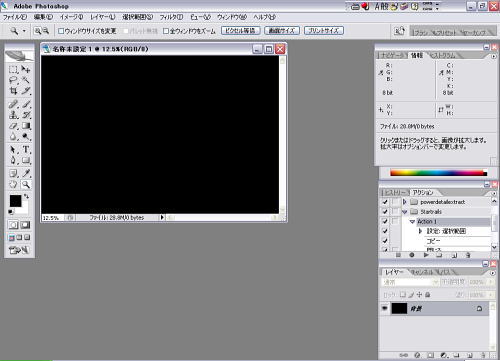Open the フィルタ (Filter) menu
500x361 pixels.
point(171,17)
